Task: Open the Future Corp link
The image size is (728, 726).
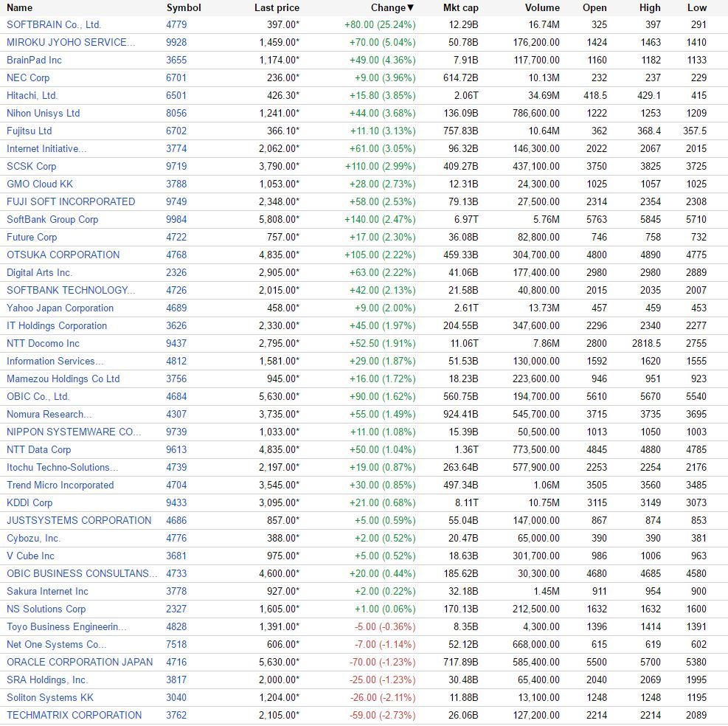Action: pyautogui.click(x=32, y=237)
